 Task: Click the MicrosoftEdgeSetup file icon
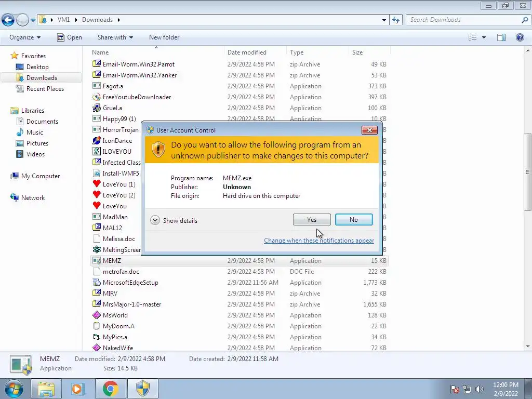coord(97,282)
